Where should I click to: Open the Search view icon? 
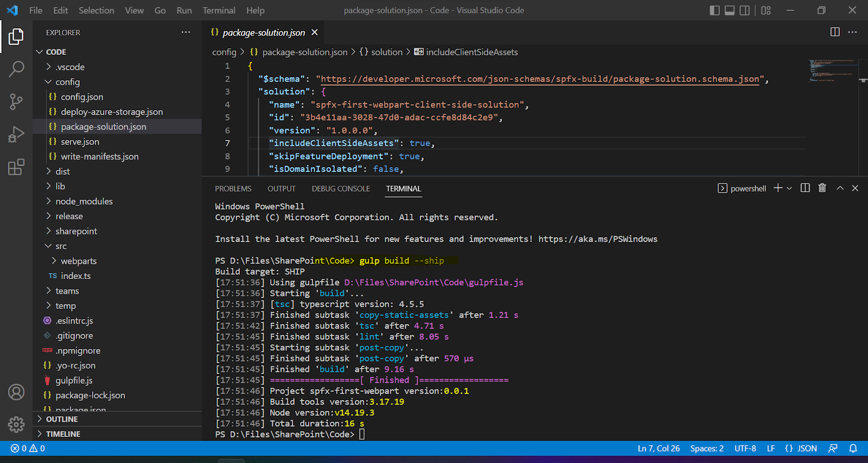[x=16, y=69]
